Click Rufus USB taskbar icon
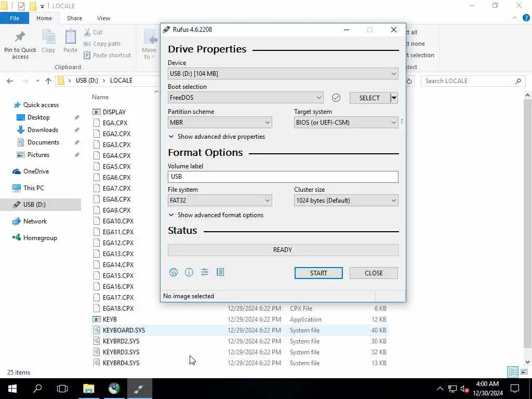 tap(139, 389)
